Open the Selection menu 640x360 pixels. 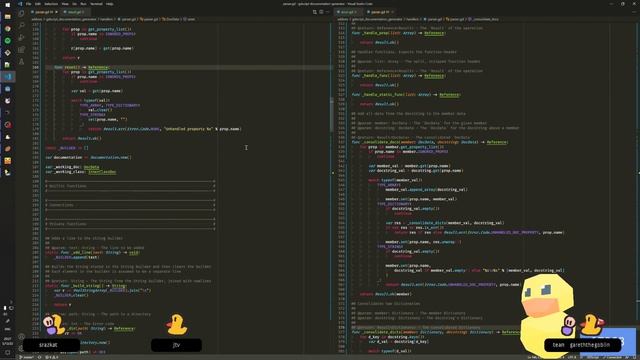pos(51,4)
